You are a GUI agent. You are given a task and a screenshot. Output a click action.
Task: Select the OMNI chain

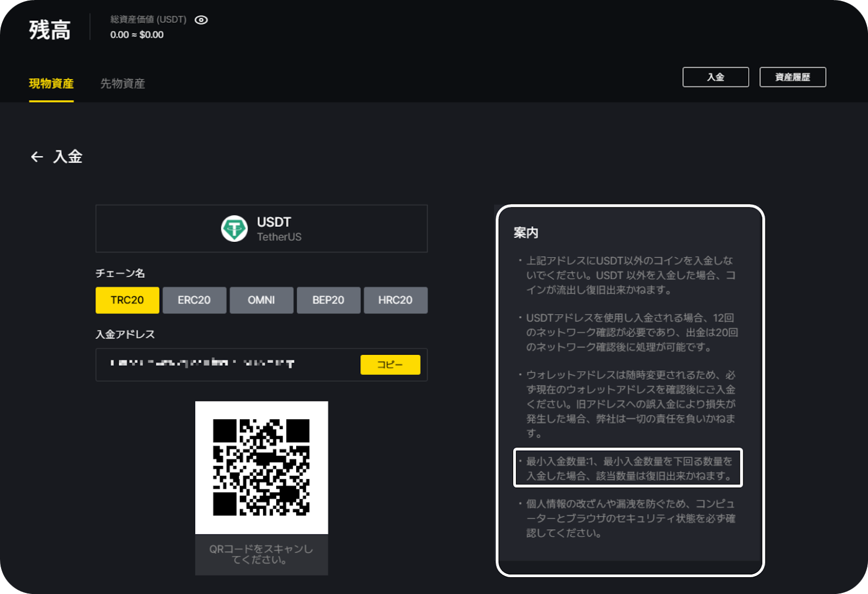click(x=261, y=300)
